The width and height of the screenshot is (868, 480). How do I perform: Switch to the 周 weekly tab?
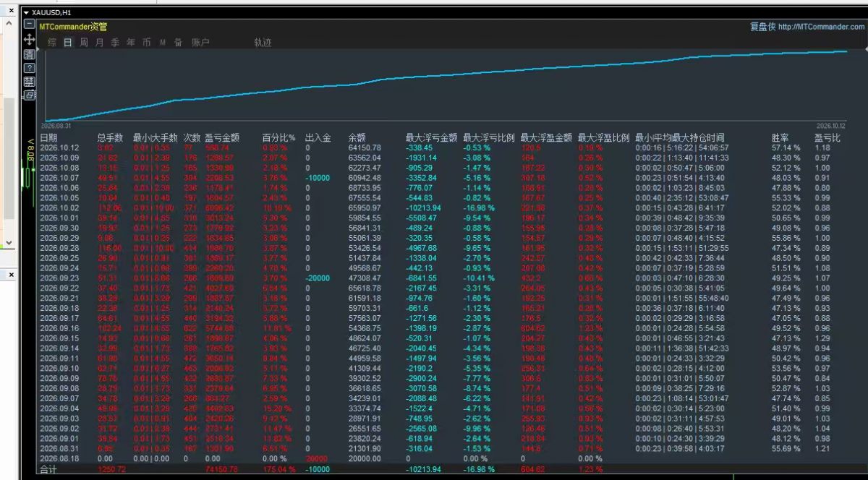click(84, 43)
